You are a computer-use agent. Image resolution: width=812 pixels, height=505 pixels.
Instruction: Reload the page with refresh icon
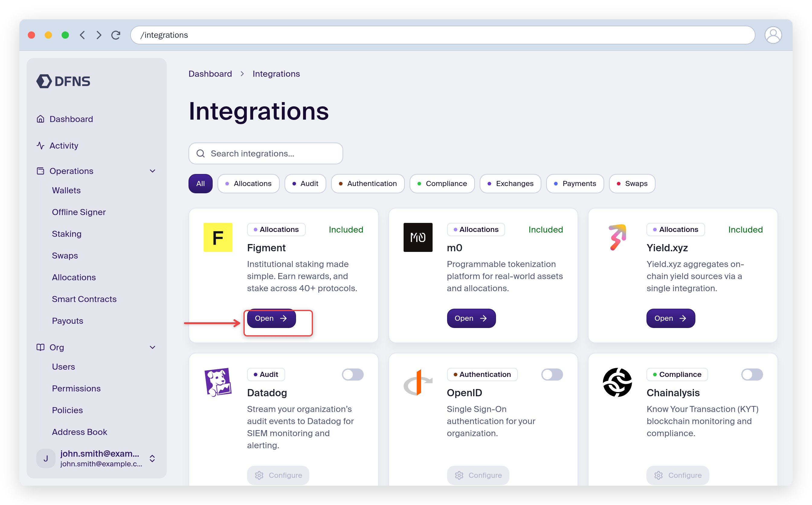pos(116,35)
